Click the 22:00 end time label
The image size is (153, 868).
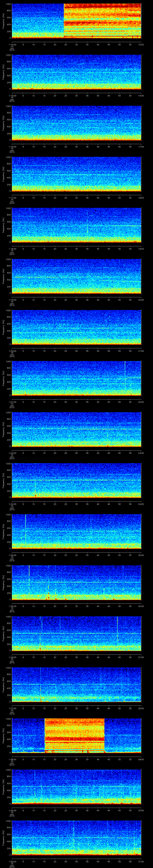point(141,402)
